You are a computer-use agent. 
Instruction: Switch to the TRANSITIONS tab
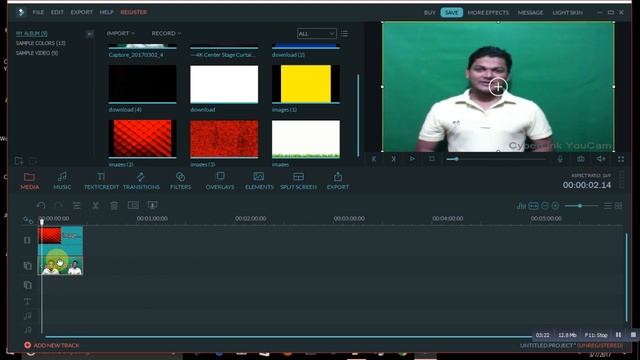coord(141,181)
